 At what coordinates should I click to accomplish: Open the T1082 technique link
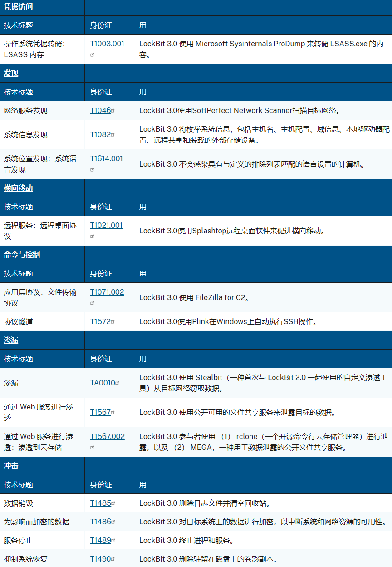click(x=100, y=134)
